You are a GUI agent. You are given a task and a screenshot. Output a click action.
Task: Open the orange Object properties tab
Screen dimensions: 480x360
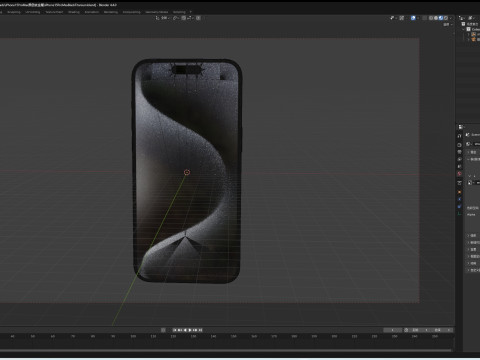[x=459, y=192]
